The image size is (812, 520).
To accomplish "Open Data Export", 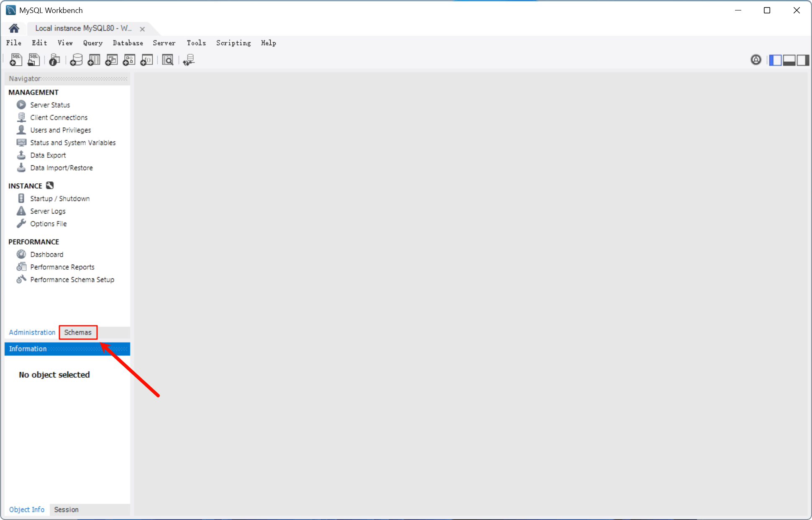I will coord(48,155).
